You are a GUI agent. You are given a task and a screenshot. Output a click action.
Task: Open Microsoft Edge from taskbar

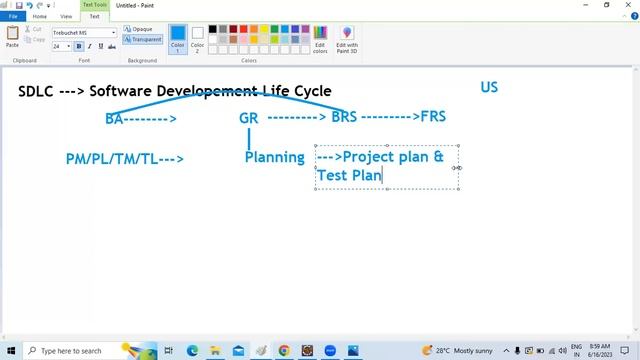click(x=192, y=351)
